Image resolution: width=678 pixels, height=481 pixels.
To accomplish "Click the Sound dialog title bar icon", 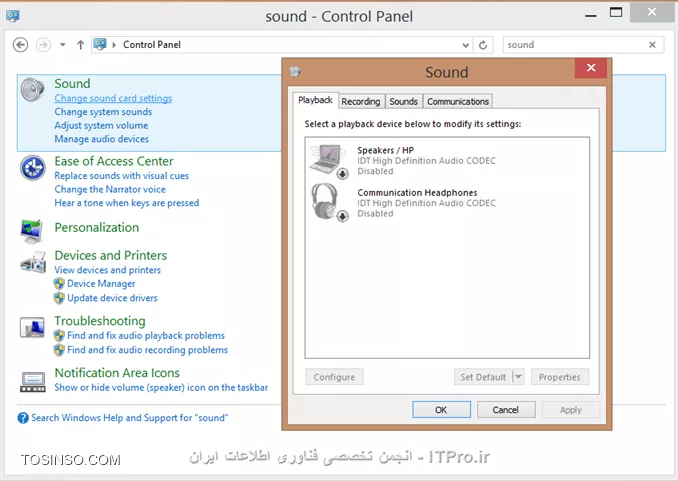I will pyautogui.click(x=296, y=72).
